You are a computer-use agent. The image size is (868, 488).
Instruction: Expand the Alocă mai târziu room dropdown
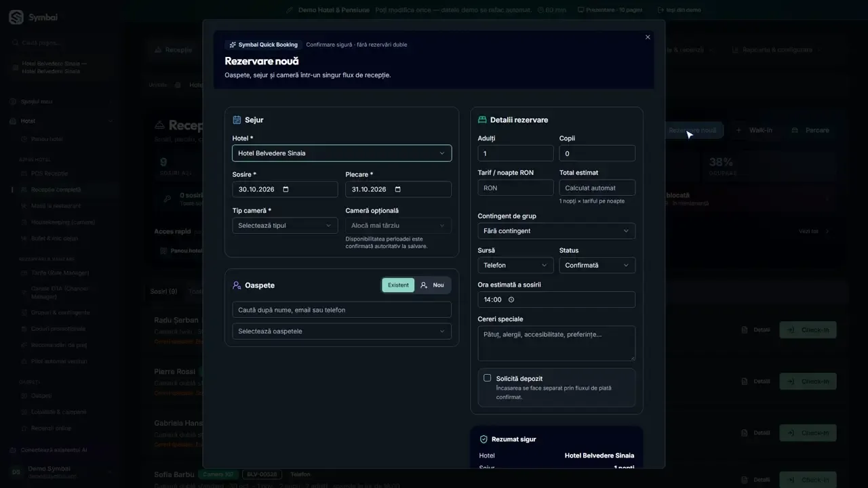point(398,226)
